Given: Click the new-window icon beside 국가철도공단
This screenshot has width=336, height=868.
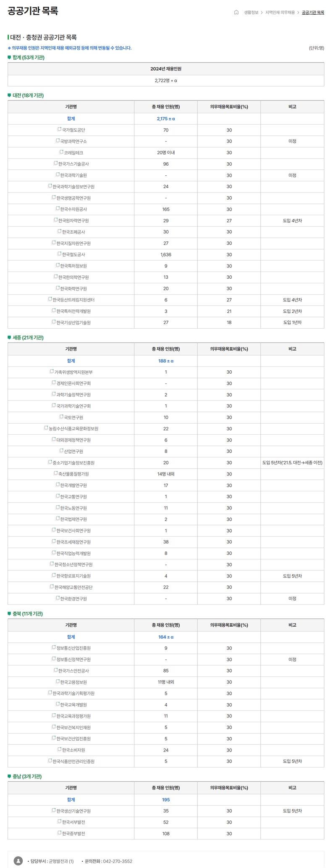Looking at the screenshot, I should tap(59, 129).
